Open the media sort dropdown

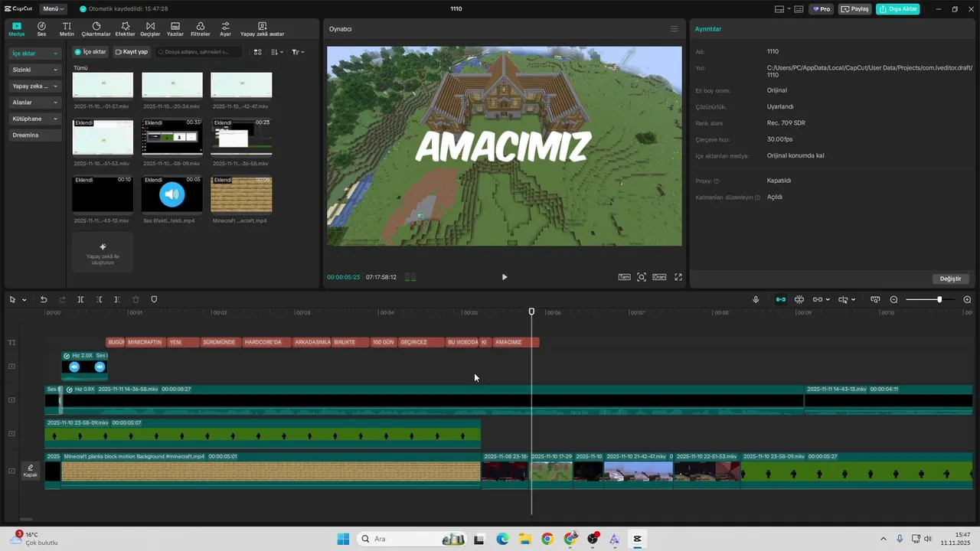click(x=277, y=52)
